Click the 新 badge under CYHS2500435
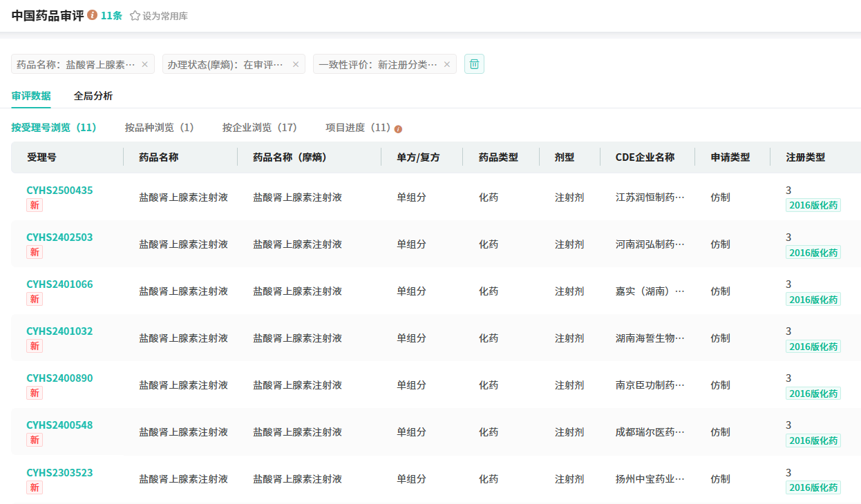Screen dimensions: 861x504 [x=35, y=205]
